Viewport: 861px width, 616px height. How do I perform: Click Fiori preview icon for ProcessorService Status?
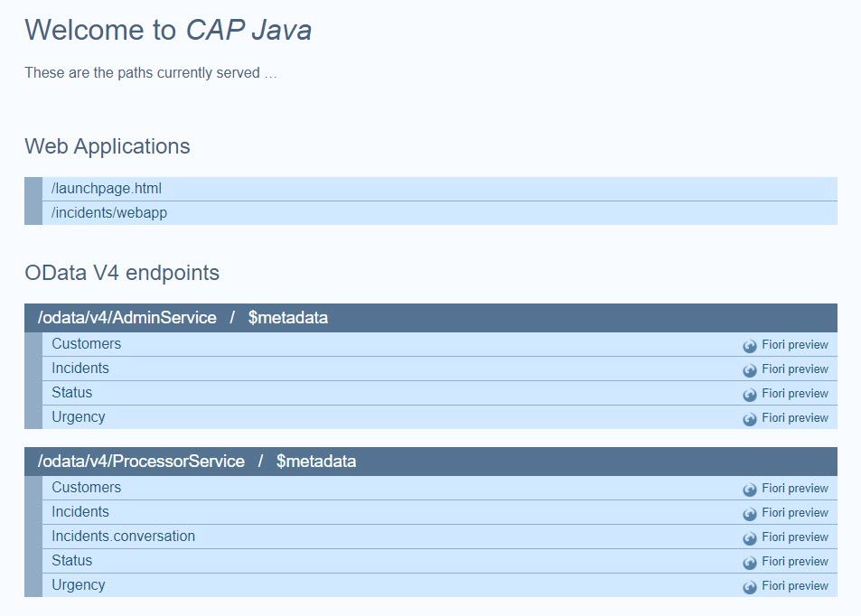(750, 564)
